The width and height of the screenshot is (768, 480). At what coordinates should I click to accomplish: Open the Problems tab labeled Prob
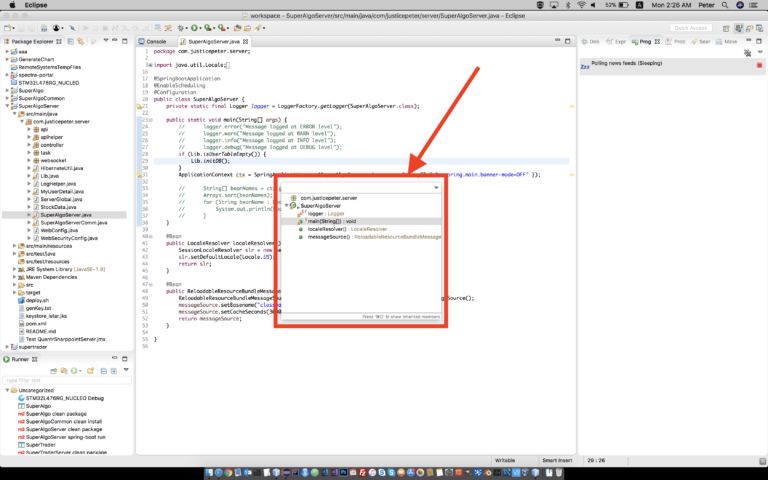point(675,42)
